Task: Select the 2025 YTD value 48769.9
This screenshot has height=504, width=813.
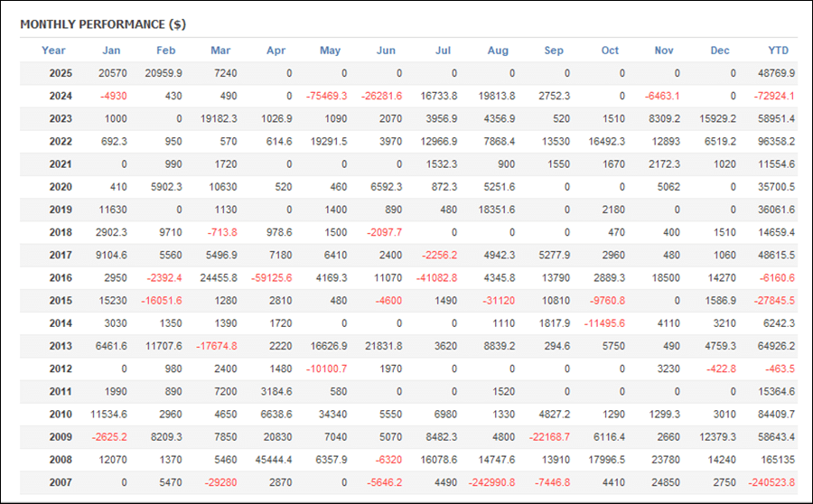Action: (776, 73)
